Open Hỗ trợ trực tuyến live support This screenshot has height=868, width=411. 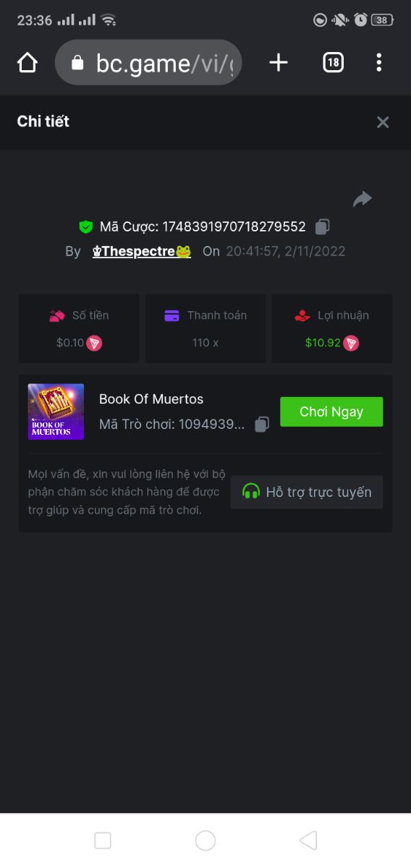click(307, 492)
